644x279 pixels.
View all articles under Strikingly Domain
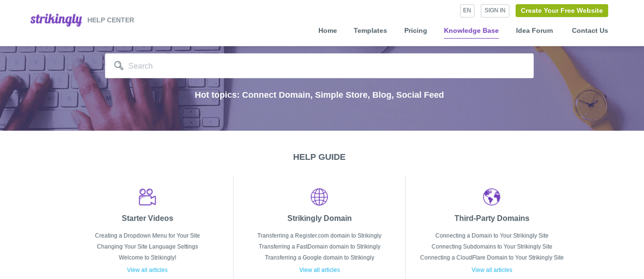(x=319, y=270)
